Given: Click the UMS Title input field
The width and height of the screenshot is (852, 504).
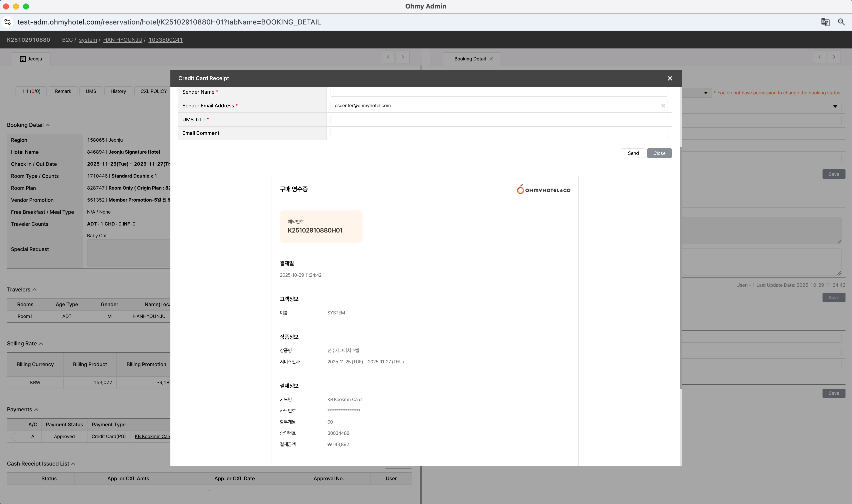Looking at the screenshot, I should (x=499, y=120).
